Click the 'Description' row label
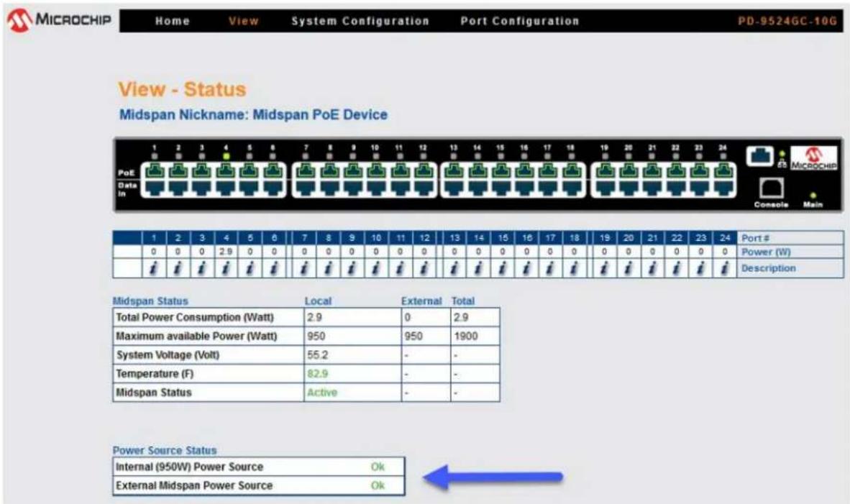Screen dimensions: 850x504 pos(769,268)
